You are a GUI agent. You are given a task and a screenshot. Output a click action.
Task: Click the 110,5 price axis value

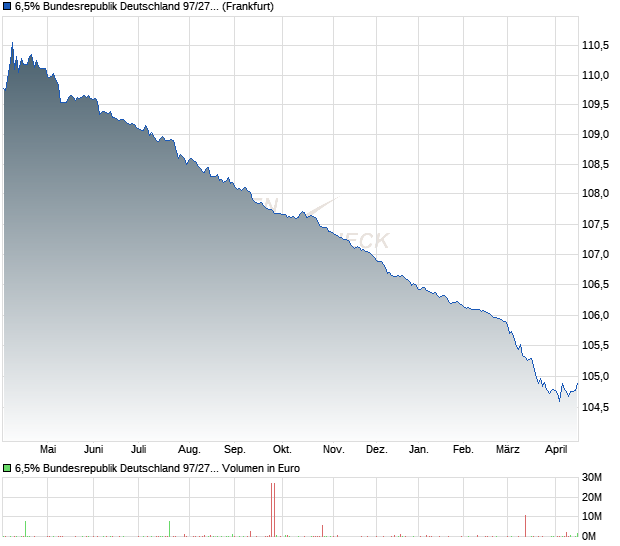[595, 45]
